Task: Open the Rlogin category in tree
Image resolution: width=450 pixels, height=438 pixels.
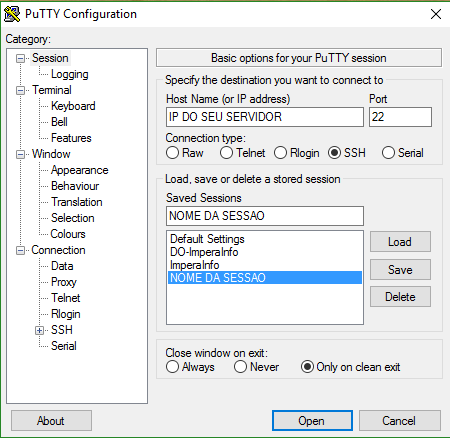Action: 65,314
